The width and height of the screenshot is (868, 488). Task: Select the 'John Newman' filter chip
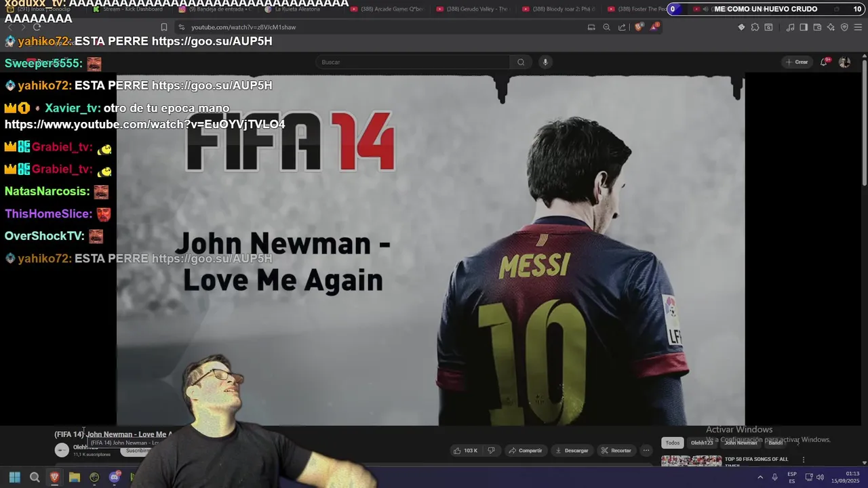point(741,443)
